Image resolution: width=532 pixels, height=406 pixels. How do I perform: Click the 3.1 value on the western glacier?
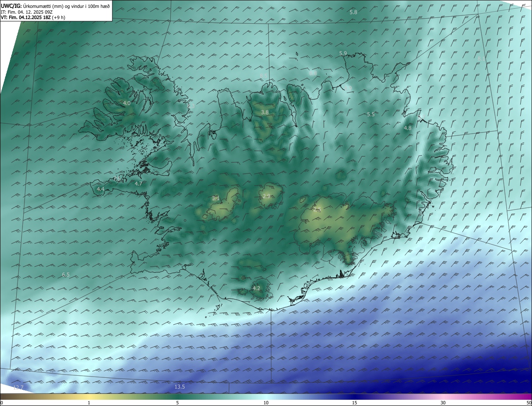pyautogui.click(x=215, y=198)
